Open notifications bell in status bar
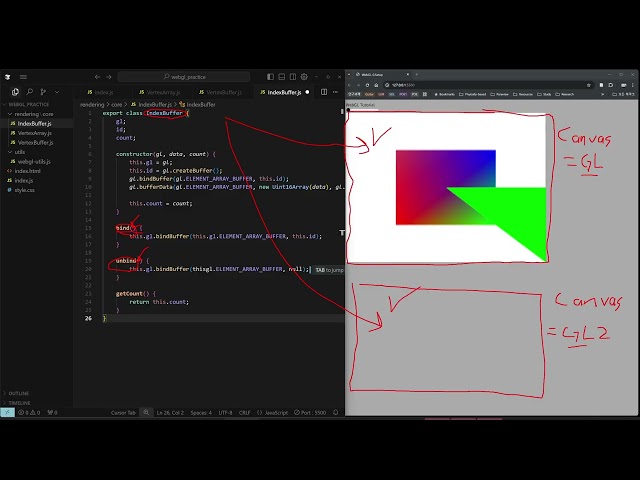640x480 pixels. pyautogui.click(x=336, y=413)
